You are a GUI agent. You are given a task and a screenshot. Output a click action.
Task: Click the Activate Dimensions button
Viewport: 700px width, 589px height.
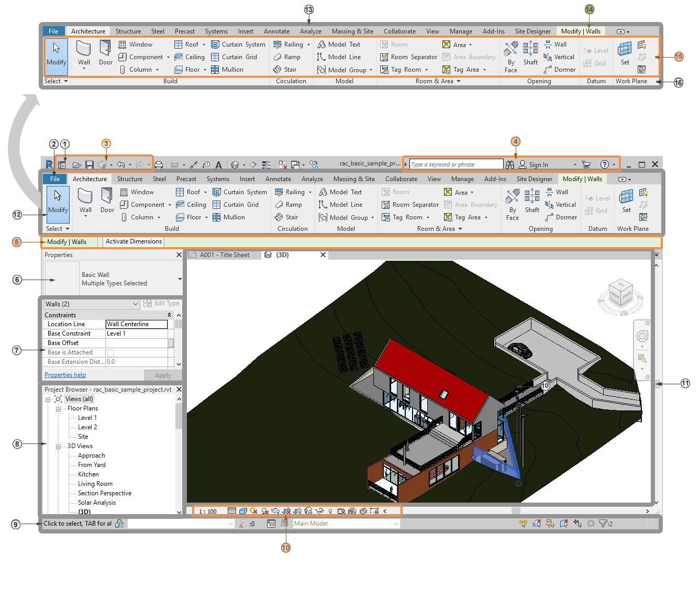coord(134,241)
